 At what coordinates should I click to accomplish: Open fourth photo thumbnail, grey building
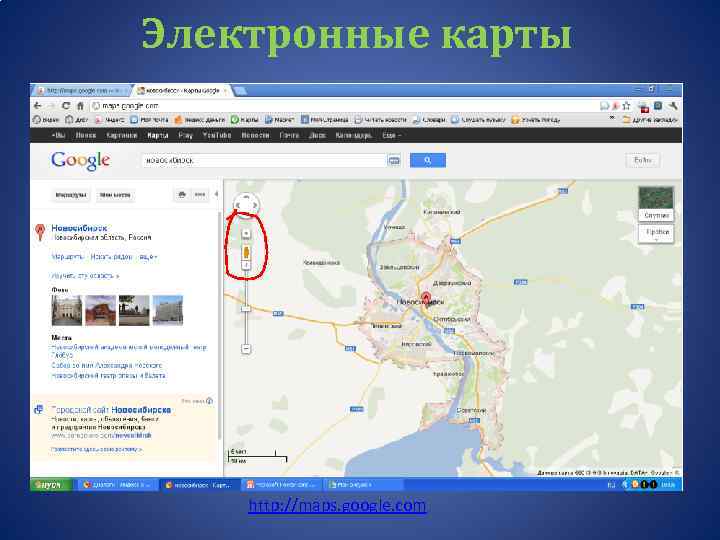pyautogui.click(x=168, y=310)
